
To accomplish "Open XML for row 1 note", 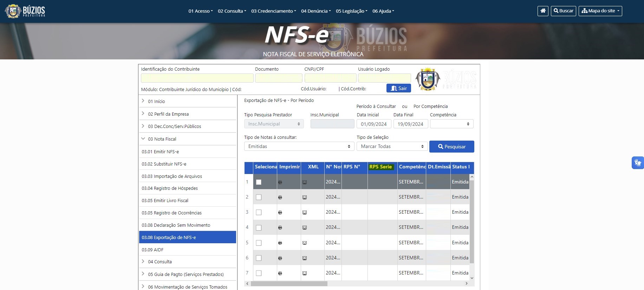I will [x=305, y=182].
